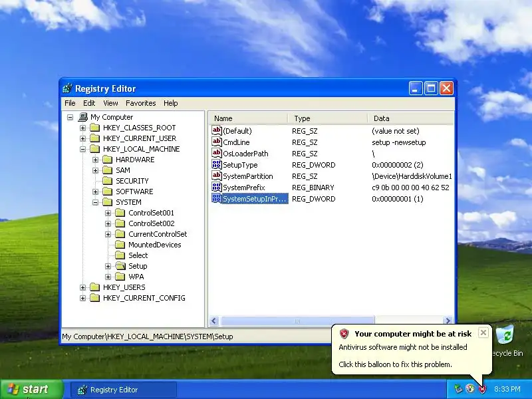
Task: Select the MountedDevices key label
Action: pyautogui.click(x=155, y=245)
